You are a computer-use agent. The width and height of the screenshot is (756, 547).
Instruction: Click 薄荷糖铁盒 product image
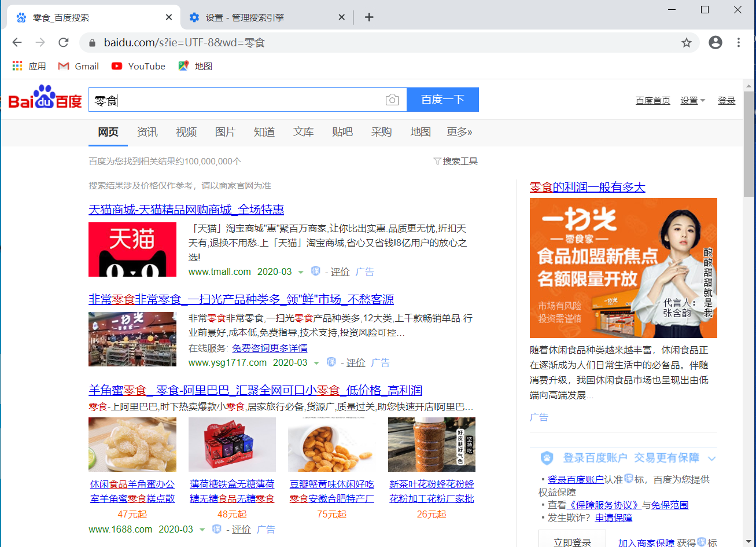tap(232, 445)
